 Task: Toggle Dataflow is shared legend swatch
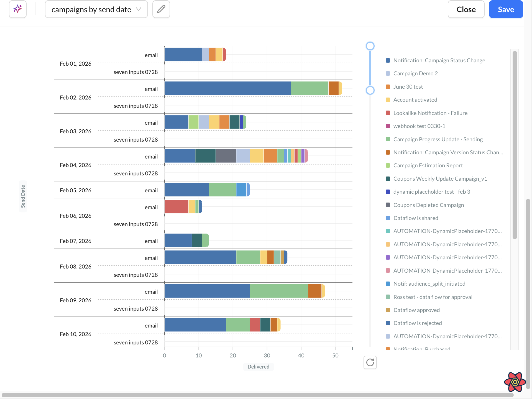(x=388, y=218)
